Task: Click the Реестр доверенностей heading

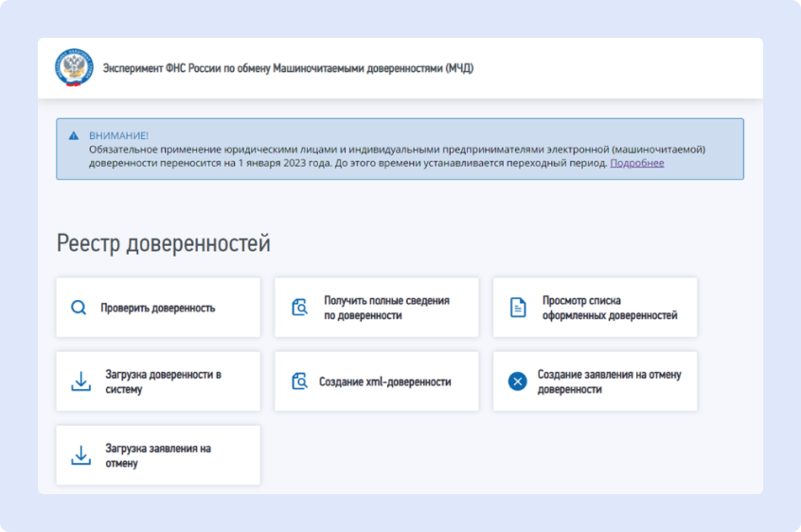Action: pos(164,243)
